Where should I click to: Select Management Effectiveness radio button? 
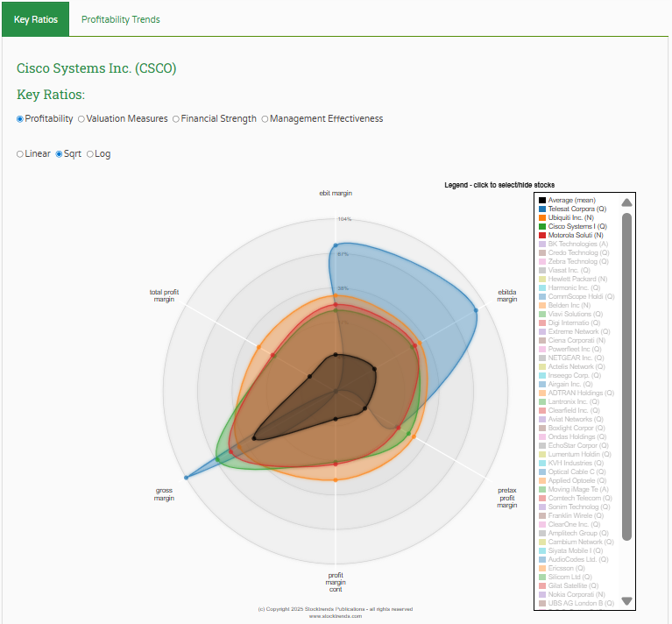click(265, 119)
